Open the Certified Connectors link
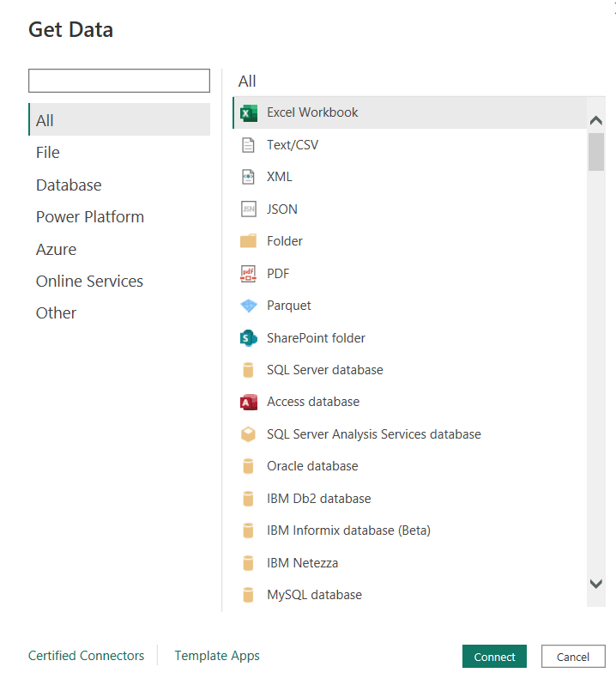The width and height of the screenshot is (616, 685). [x=86, y=656]
